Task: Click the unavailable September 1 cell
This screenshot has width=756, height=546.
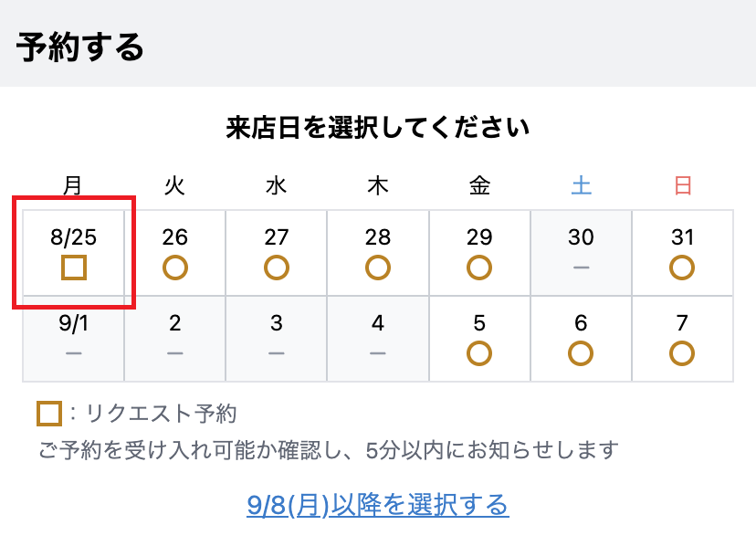Action: point(73,338)
